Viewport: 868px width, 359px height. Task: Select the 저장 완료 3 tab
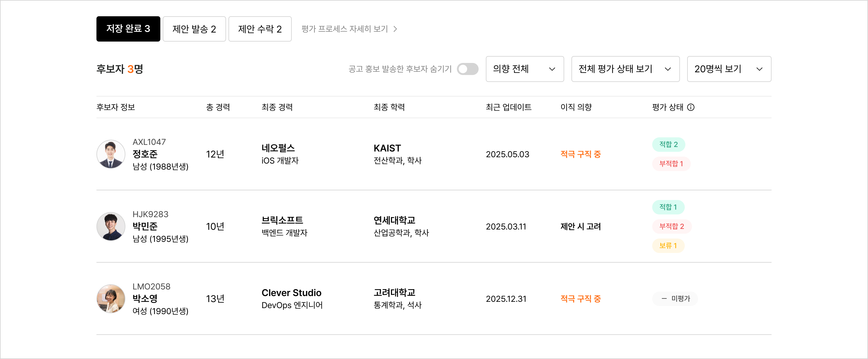click(x=128, y=29)
